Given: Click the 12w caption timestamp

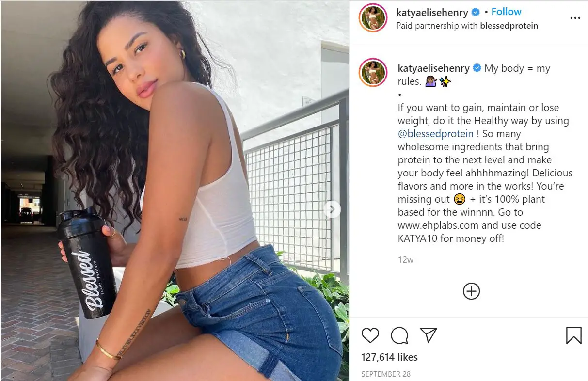Looking at the screenshot, I should [406, 260].
